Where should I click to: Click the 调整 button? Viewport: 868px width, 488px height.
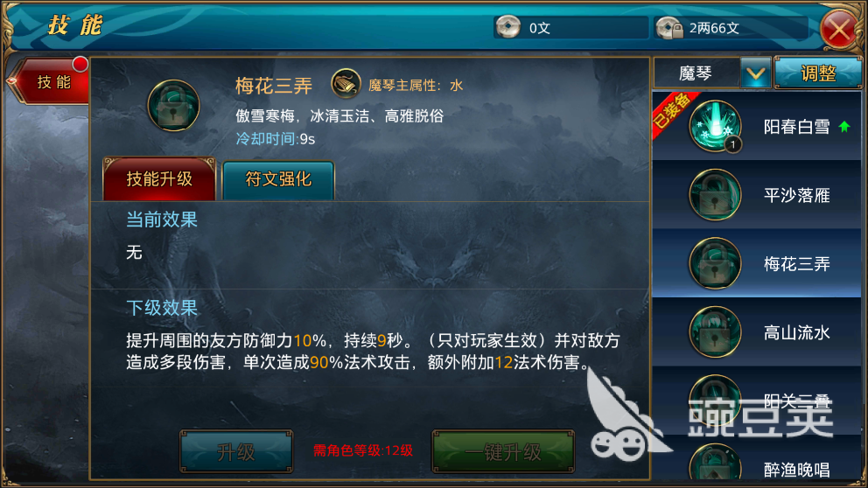pos(817,73)
